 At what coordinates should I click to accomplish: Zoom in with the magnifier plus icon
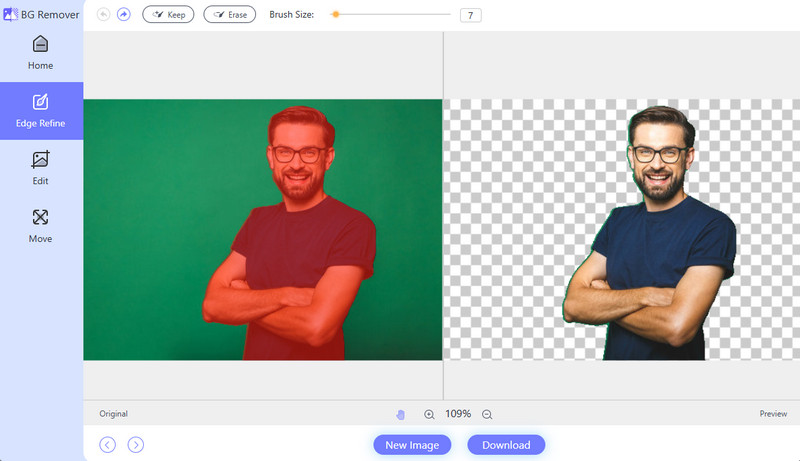(429, 414)
